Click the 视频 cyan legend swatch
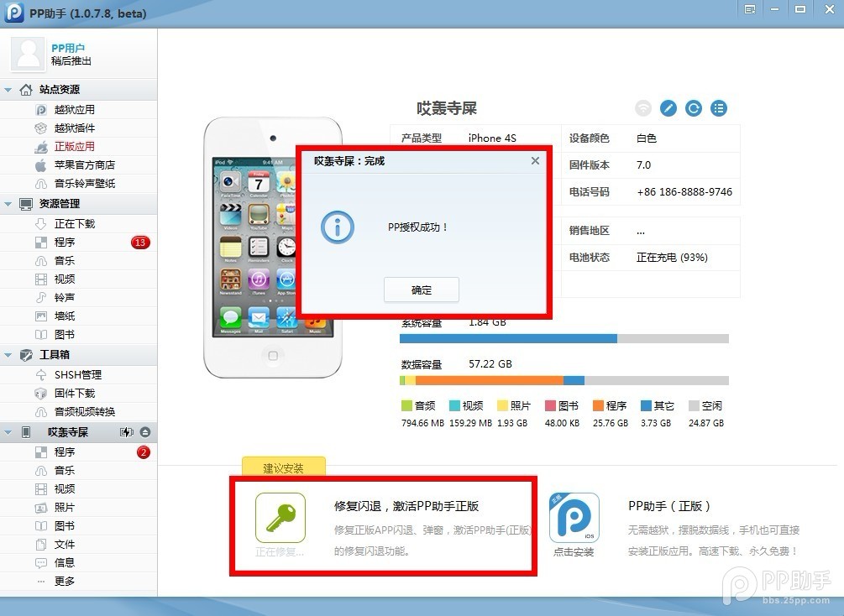The width and height of the screenshot is (844, 616). (454, 405)
